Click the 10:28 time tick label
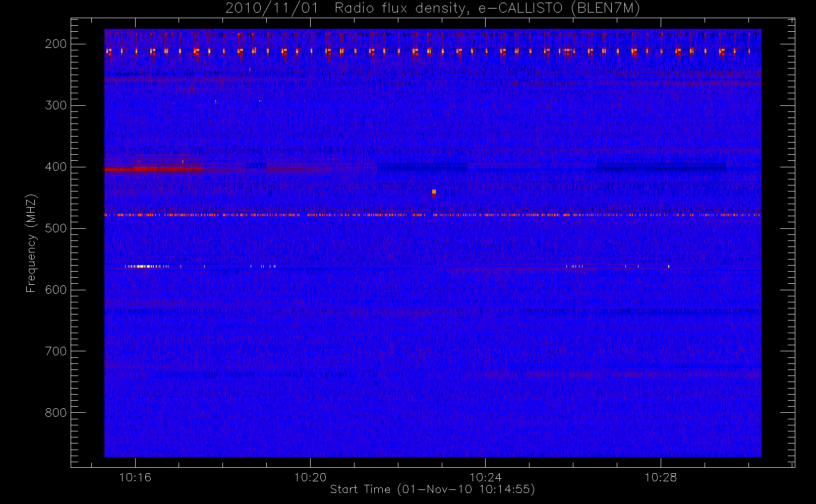 pyautogui.click(x=661, y=477)
